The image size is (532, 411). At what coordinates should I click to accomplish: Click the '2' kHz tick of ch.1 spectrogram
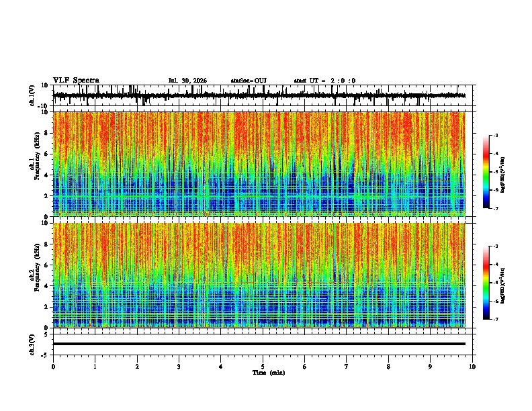[46, 196]
